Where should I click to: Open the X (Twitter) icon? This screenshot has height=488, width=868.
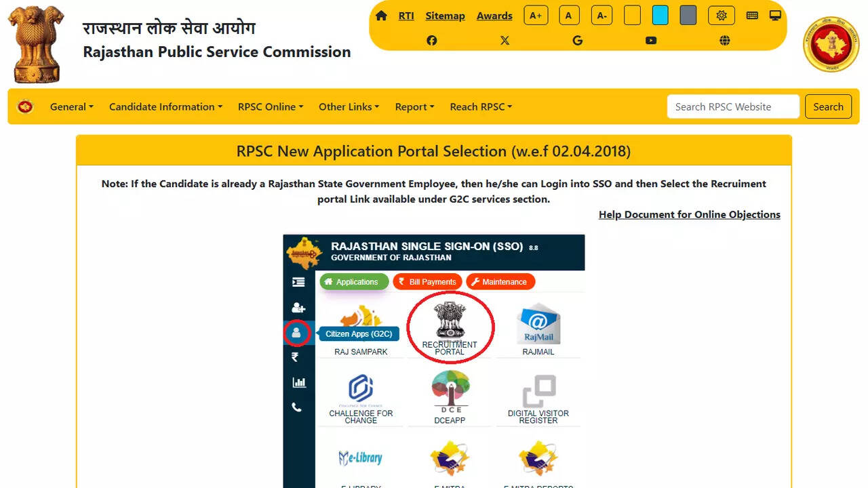point(505,41)
